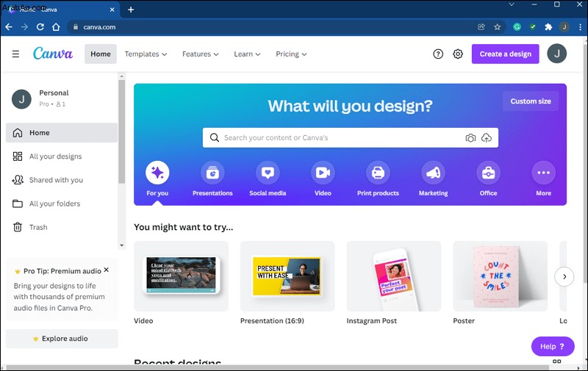Select the Home tab in top navigation
The height and width of the screenshot is (371, 588).
tap(101, 54)
